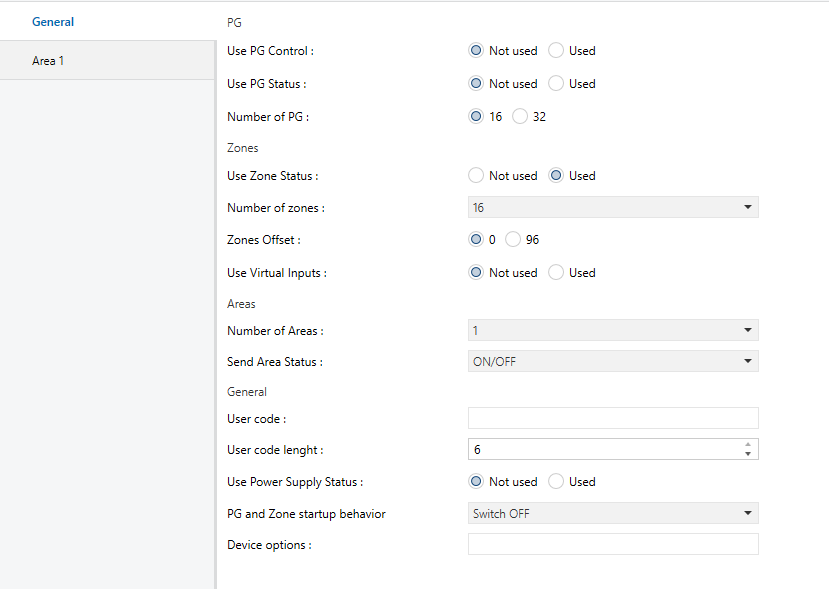Set Use Zone Status to Not used
Screen dimensions: 829x589
(x=476, y=176)
